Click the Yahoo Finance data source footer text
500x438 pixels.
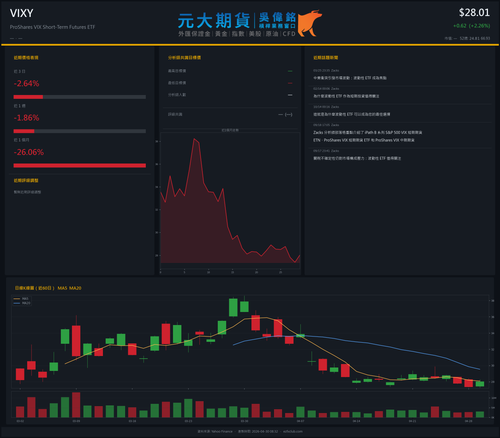[x=215, y=431]
